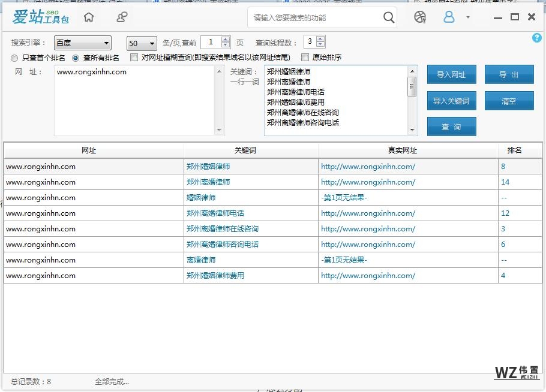Click inside the 请输入您要搜索的功能 search field
This screenshot has width=546, height=392.
312,17
